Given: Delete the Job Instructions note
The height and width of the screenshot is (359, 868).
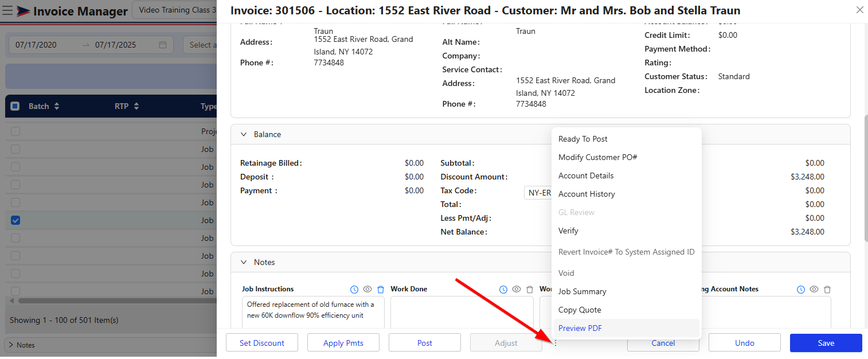Looking at the screenshot, I should click(381, 290).
